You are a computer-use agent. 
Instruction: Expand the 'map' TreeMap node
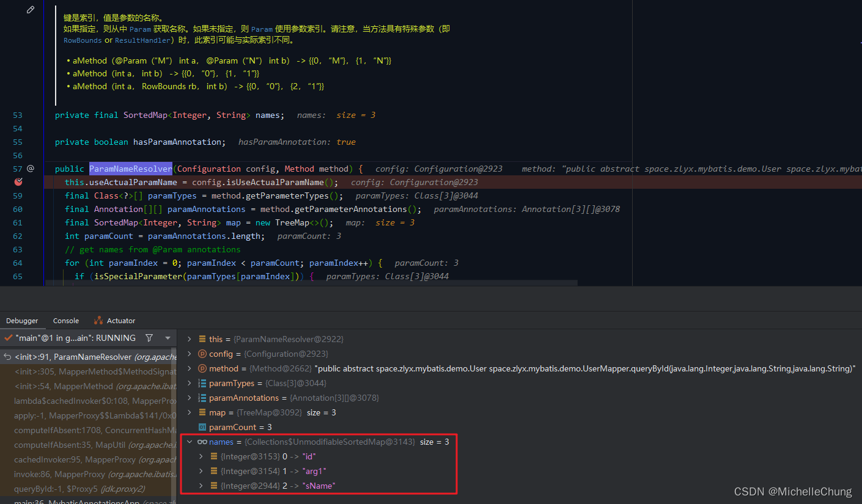coord(190,412)
